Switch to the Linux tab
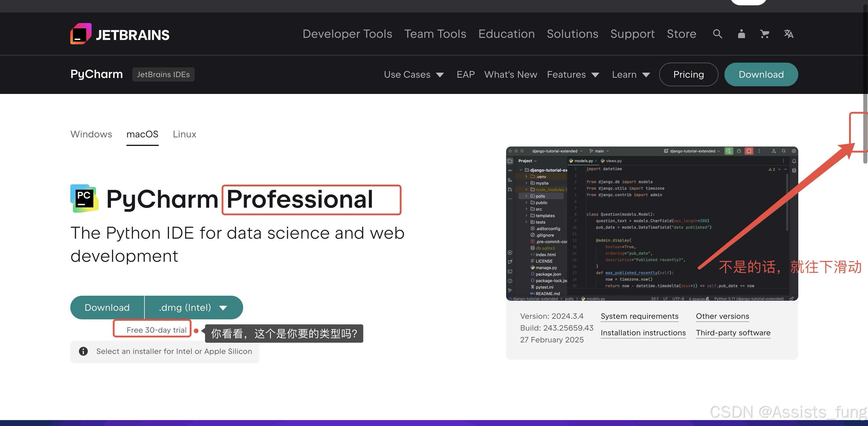Screen dimensions: 868x426 pos(184,134)
